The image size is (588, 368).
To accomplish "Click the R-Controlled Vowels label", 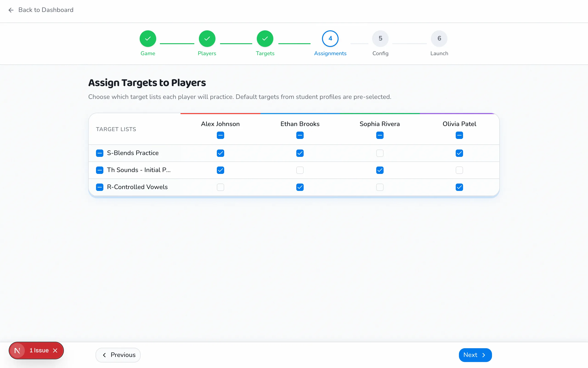I will click(x=137, y=187).
